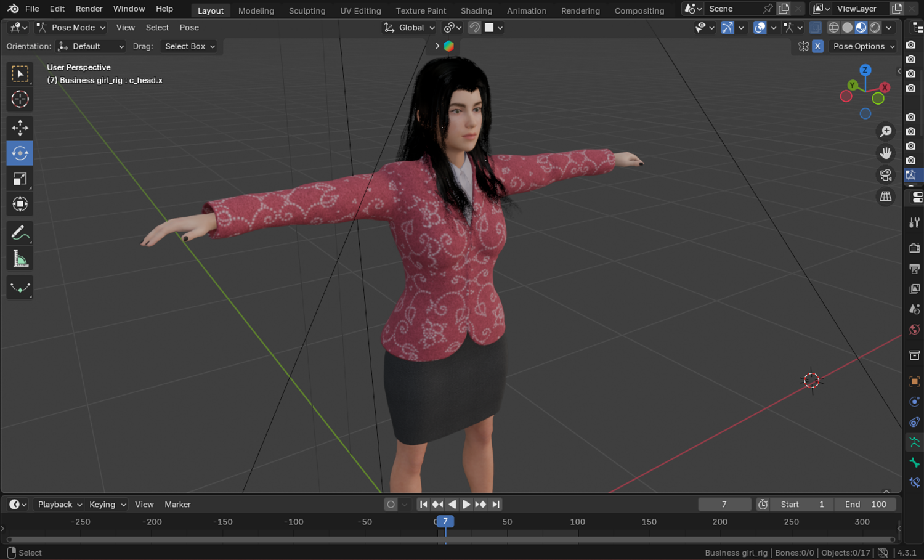Click the Blender logo icon
Screen dimensions: 924x560
coord(13,9)
